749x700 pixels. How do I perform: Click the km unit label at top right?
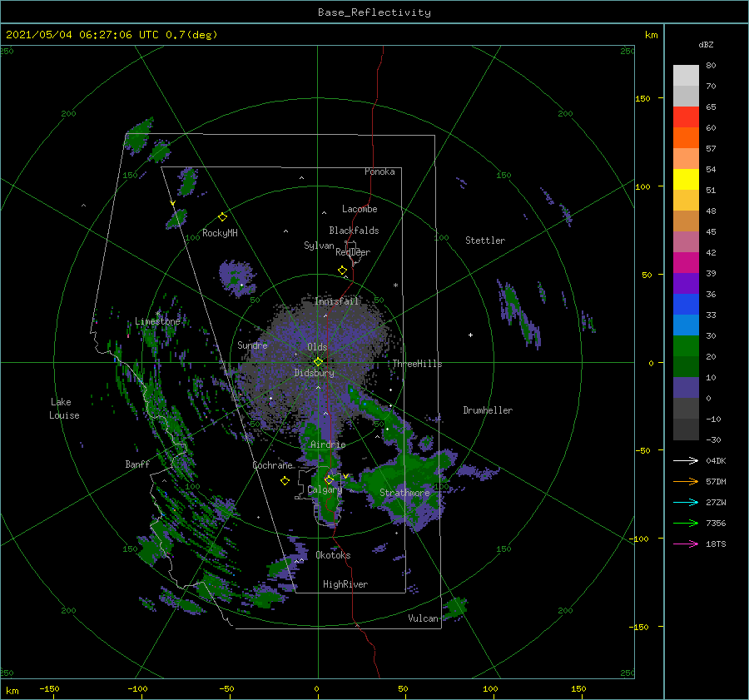pos(652,35)
